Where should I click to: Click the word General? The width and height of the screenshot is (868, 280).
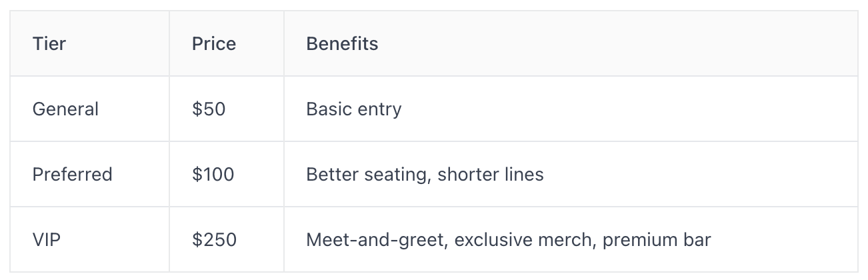click(x=65, y=109)
